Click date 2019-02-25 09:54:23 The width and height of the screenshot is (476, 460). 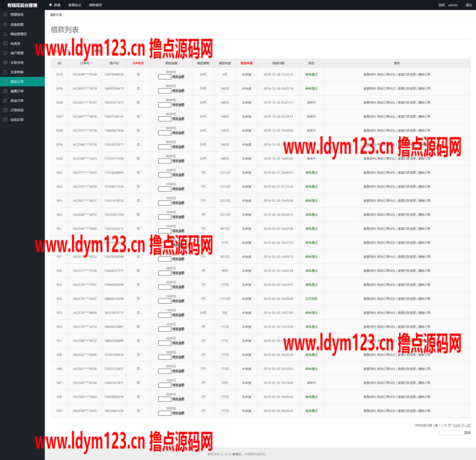278,411
